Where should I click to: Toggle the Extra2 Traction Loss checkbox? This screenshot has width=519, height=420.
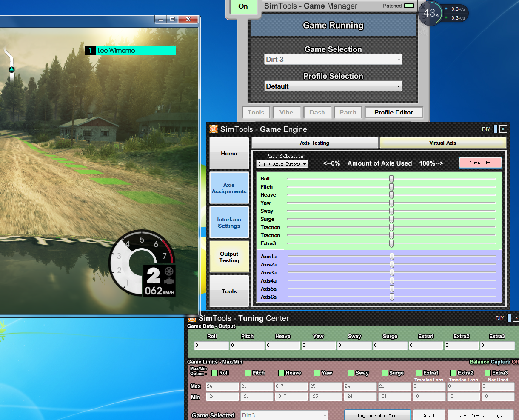tap(453, 373)
